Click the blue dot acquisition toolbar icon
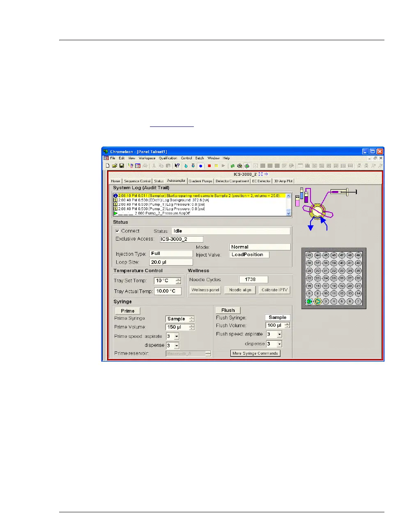This screenshot has width=414, height=532. (x=200, y=166)
